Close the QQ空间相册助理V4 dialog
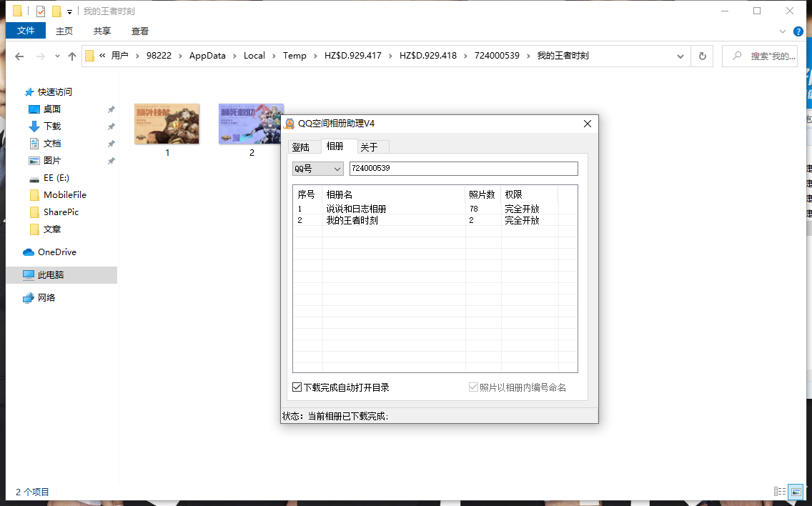The image size is (812, 506). (x=588, y=123)
